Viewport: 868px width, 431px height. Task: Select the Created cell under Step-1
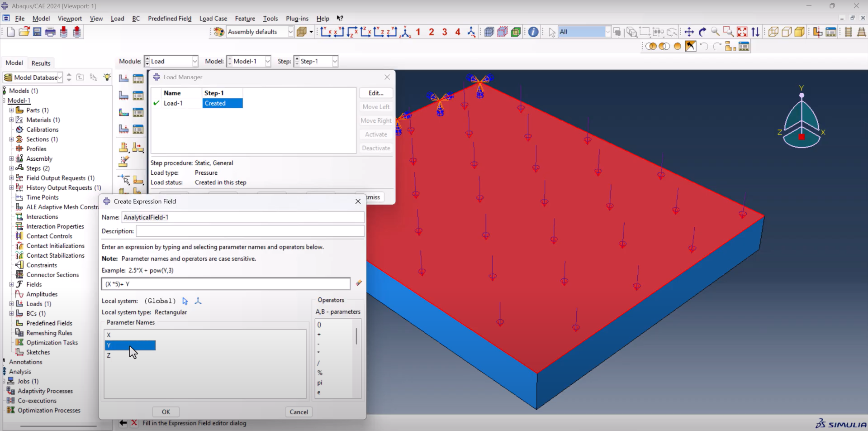[x=222, y=103]
